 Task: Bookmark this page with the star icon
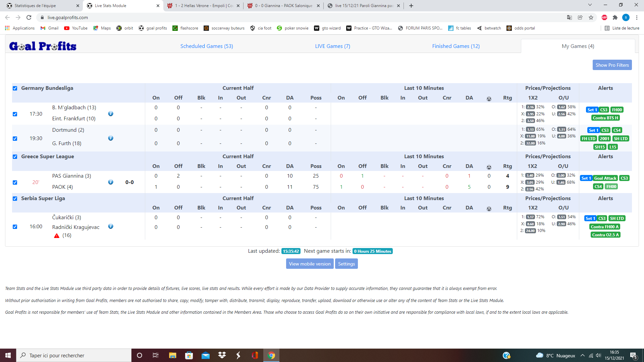(x=591, y=17)
